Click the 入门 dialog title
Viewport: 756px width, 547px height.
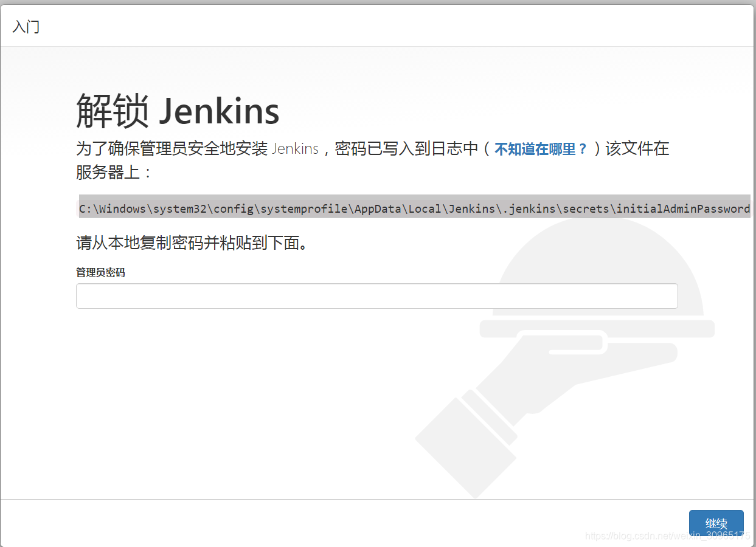pos(26,27)
